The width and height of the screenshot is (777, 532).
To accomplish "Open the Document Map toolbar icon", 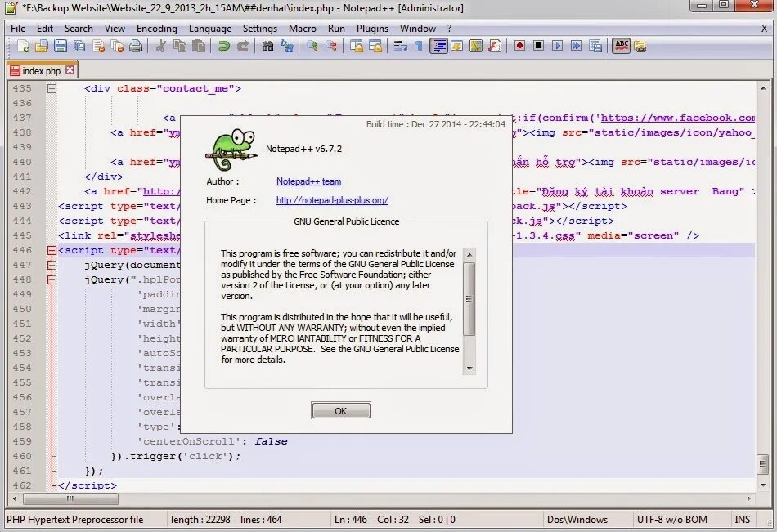I will tap(476, 47).
